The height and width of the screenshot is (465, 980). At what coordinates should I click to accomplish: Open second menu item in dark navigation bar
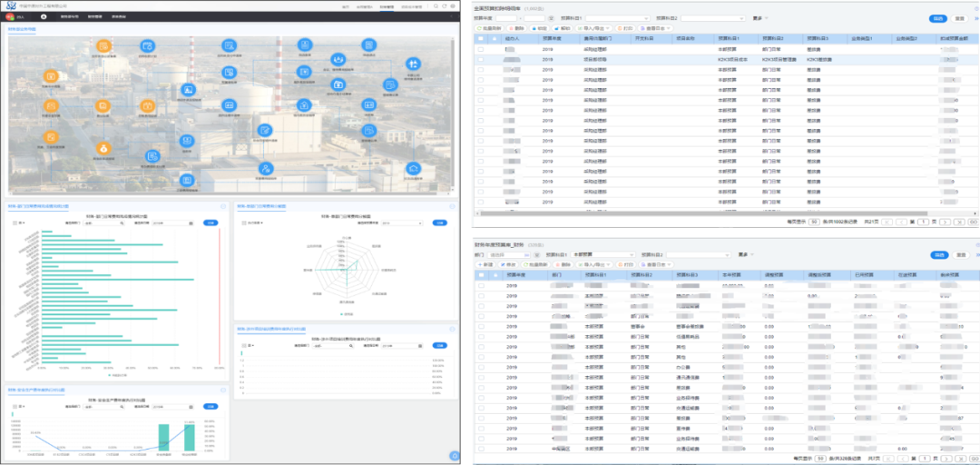94,16
